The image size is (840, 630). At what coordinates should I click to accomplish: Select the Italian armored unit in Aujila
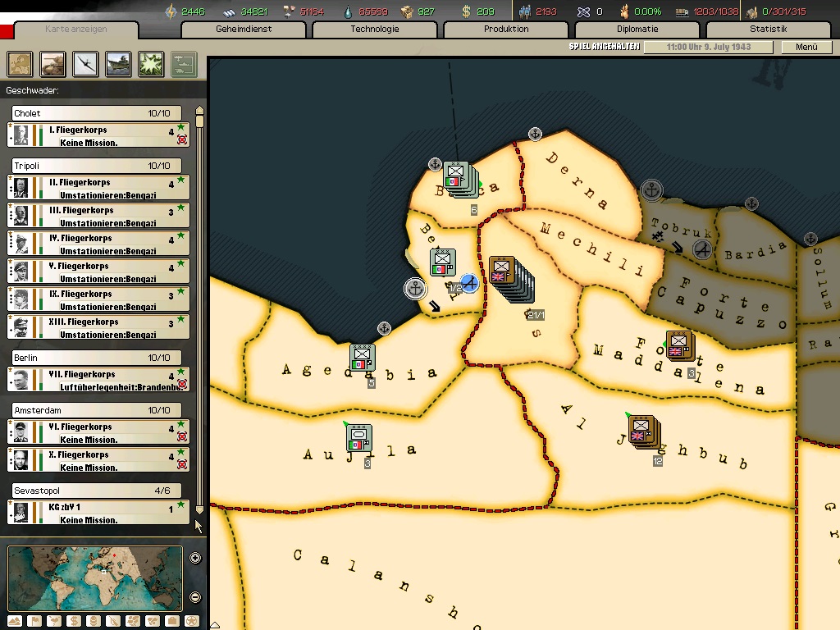pyautogui.click(x=359, y=438)
